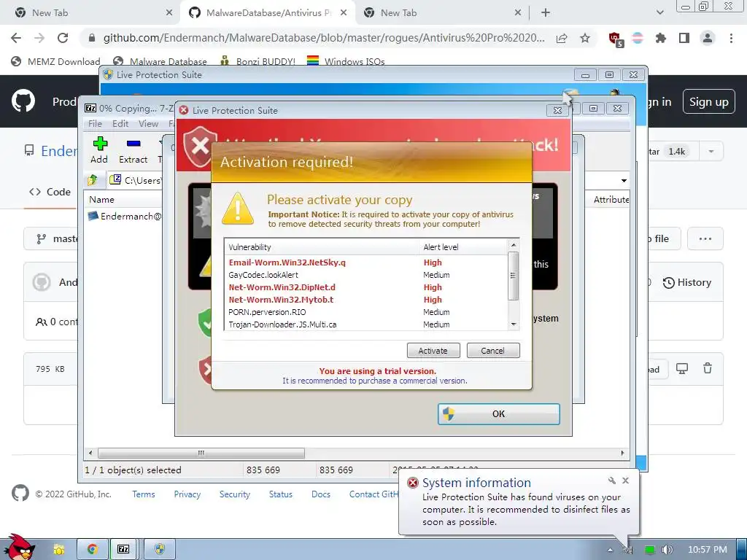The image size is (747, 560).
Task: Open the Chrome profile avatar
Action: click(x=708, y=38)
